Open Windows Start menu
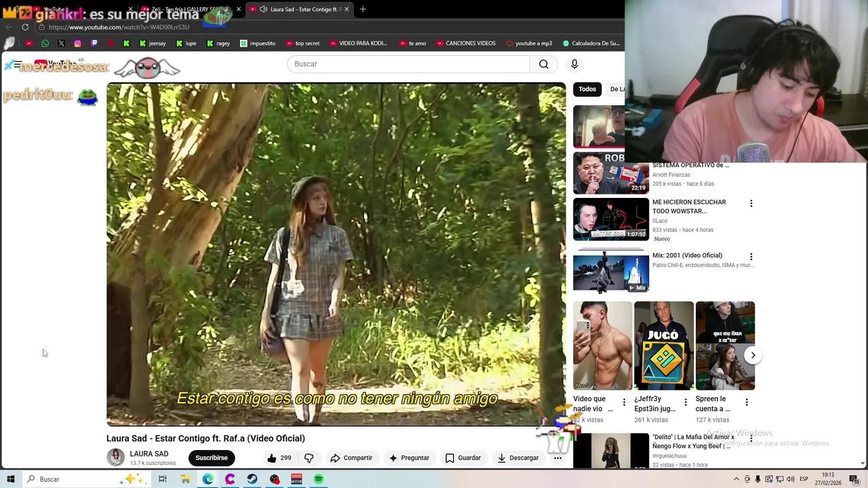 tap(10, 479)
